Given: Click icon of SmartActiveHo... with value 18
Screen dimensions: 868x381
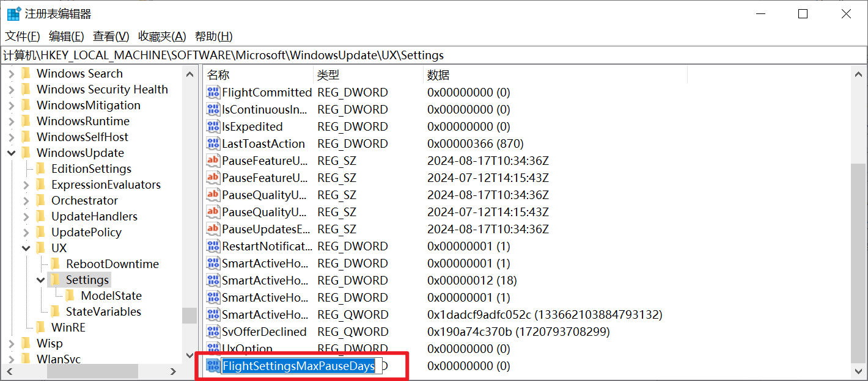Looking at the screenshot, I should 213,280.
